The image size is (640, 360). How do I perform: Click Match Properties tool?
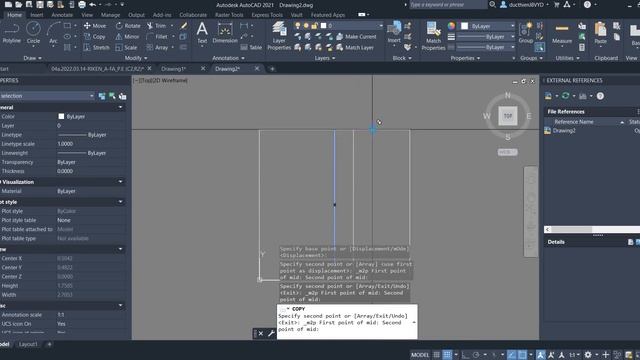[433, 36]
